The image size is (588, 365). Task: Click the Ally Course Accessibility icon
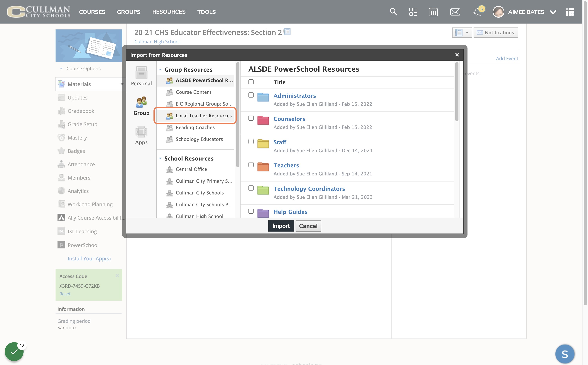pyautogui.click(x=61, y=217)
